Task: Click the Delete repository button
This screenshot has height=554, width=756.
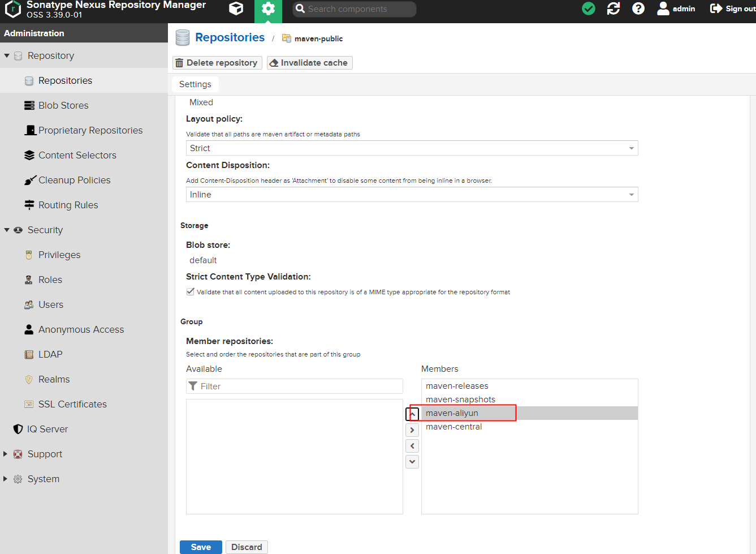Action: click(217, 63)
